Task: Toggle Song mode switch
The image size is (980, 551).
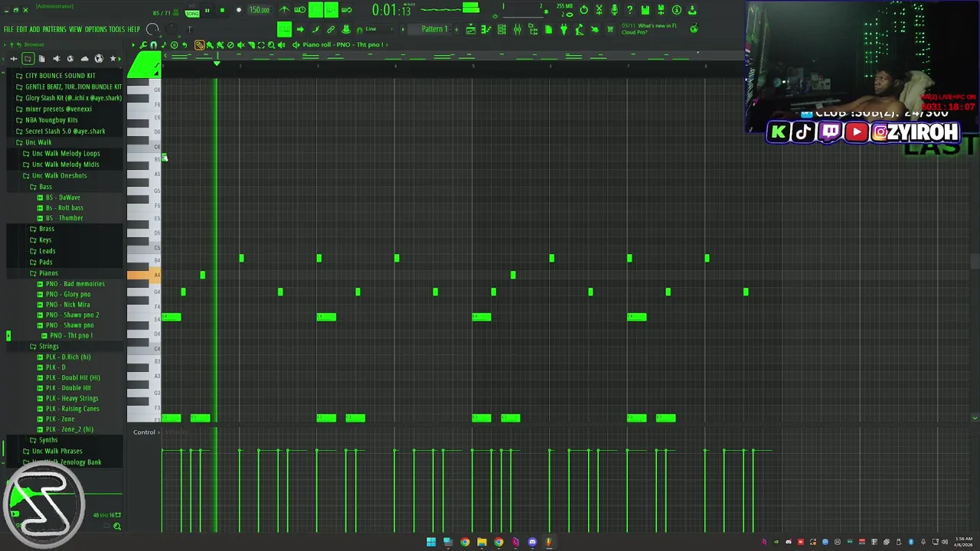Action: (x=193, y=13)
